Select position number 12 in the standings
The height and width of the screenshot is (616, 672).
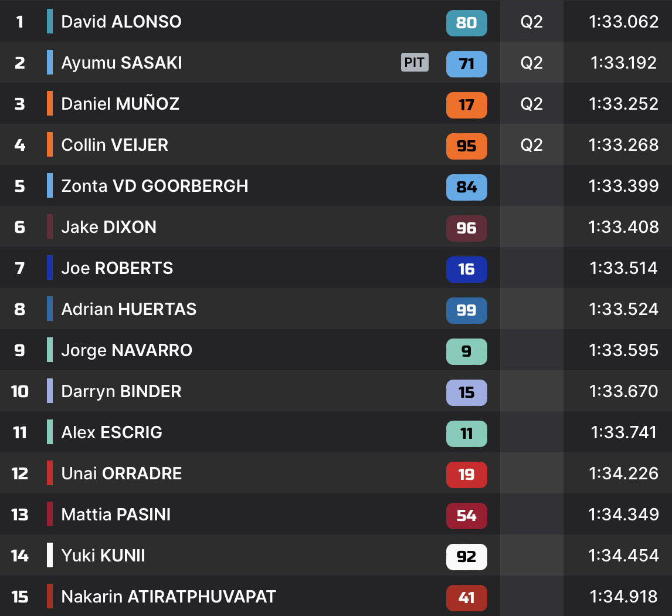20,474
